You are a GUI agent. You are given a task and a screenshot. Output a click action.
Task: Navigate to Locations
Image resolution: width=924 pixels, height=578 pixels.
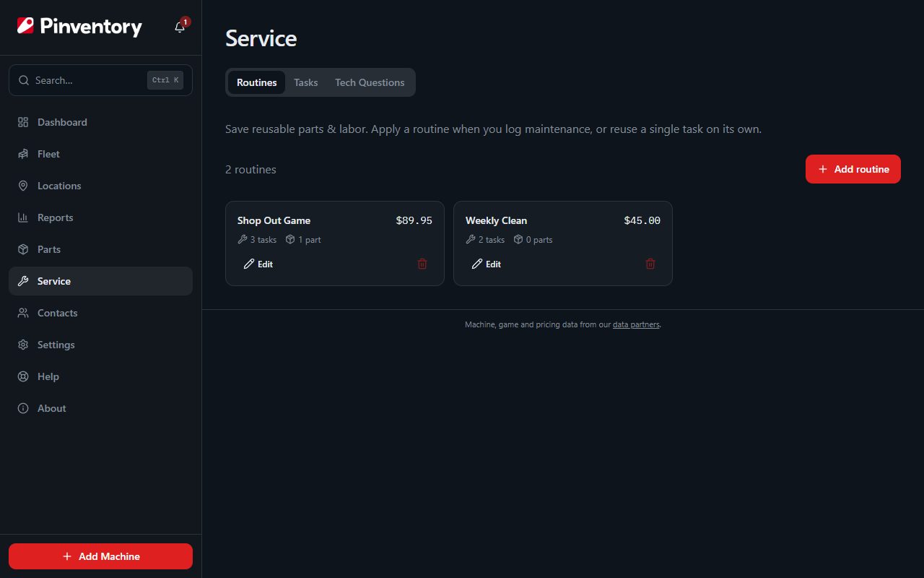pos(100,186)
